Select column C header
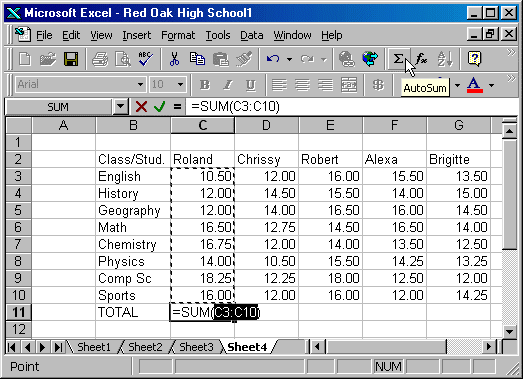Screen dimensions: 523x379 [x=202, y=125]
